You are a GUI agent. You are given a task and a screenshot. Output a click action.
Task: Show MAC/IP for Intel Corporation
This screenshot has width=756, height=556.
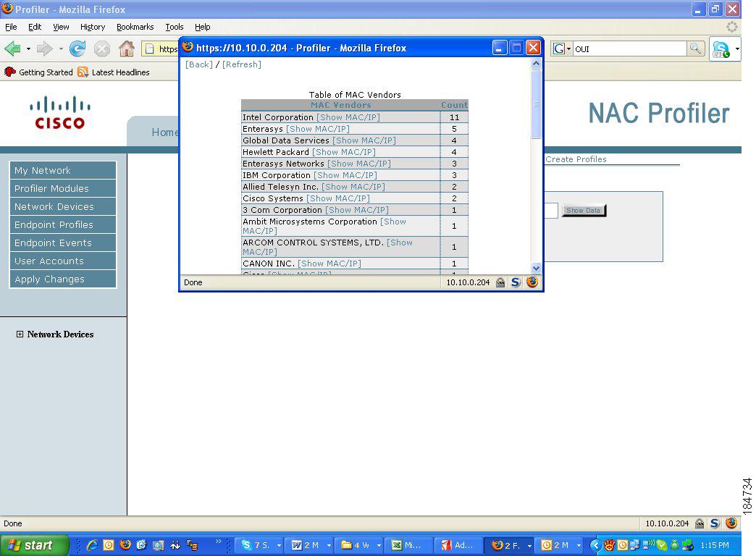click(348, 117)
